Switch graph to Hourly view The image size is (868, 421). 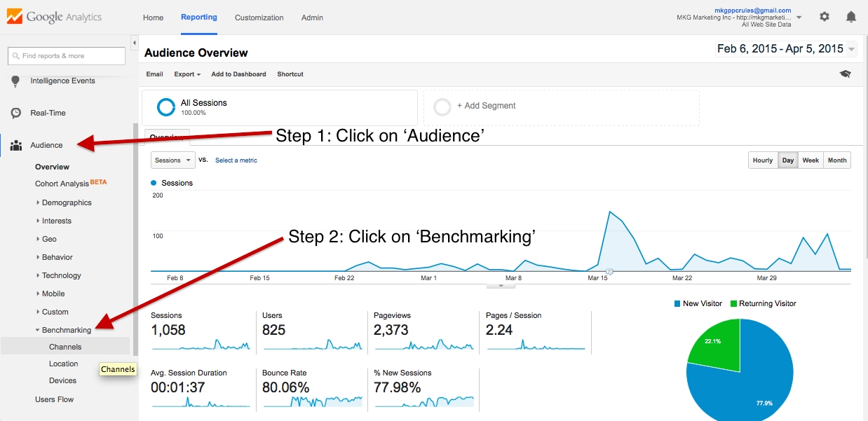(762, 160)
